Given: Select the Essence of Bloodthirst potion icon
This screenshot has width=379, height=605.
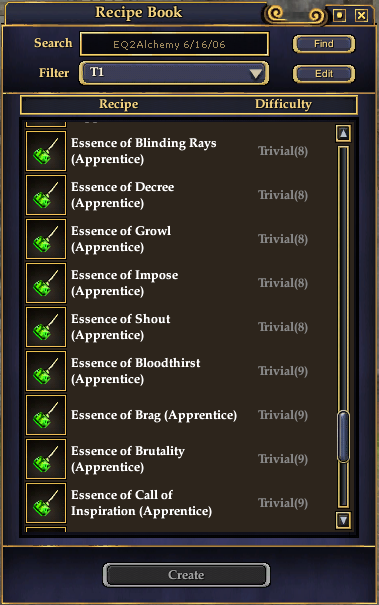Looking at the screenshot, I should point(46,371).
